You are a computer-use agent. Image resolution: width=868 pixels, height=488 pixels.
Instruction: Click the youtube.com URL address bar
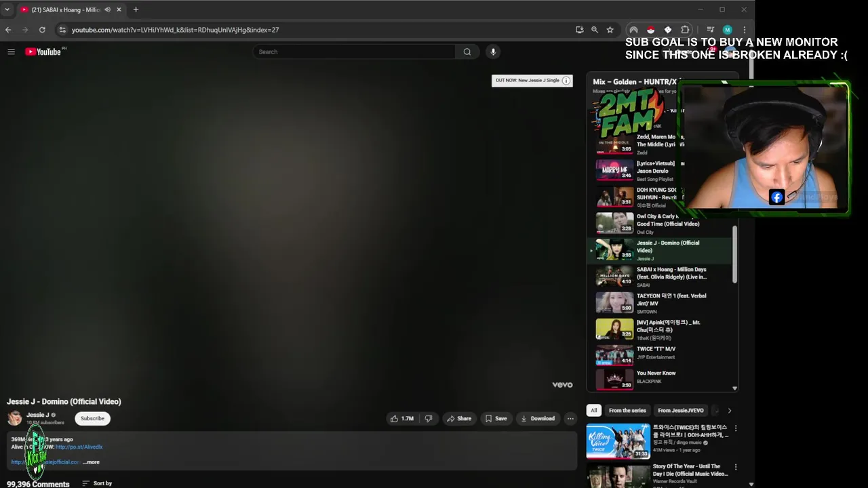[176, 30]
